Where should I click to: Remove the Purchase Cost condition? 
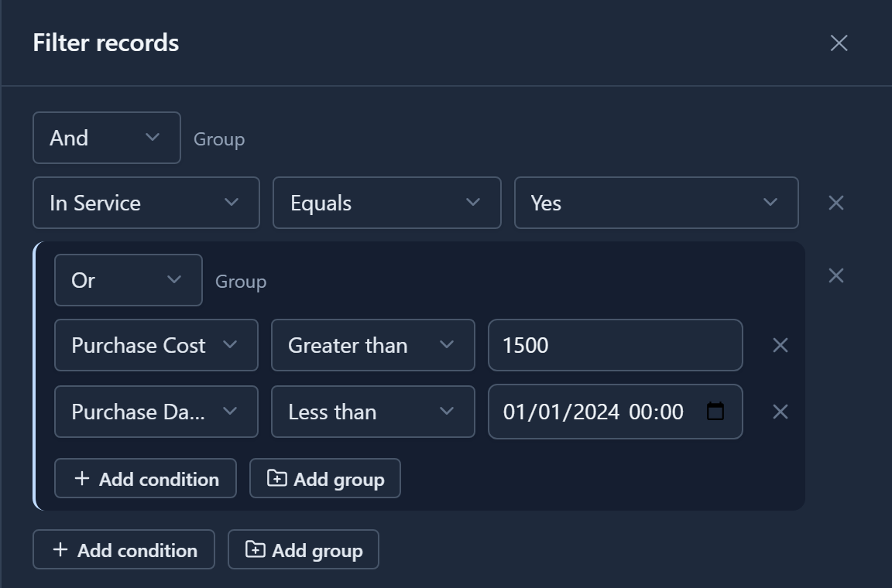pyautogui.click(x=780, y=345)
